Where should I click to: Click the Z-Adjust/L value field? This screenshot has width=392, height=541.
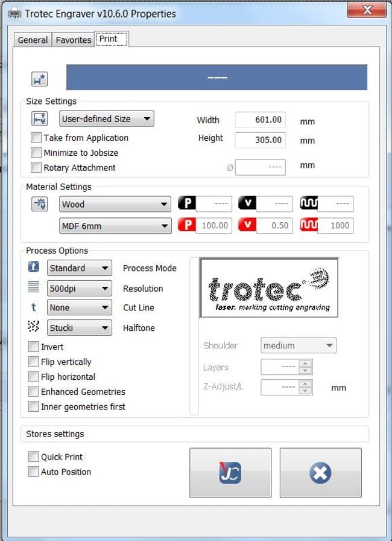click(x=280, y=388)
